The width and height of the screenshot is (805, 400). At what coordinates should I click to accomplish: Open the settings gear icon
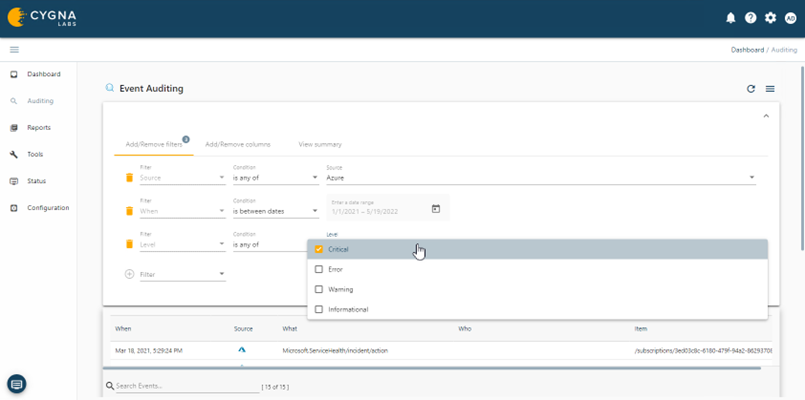coord(771,18)
